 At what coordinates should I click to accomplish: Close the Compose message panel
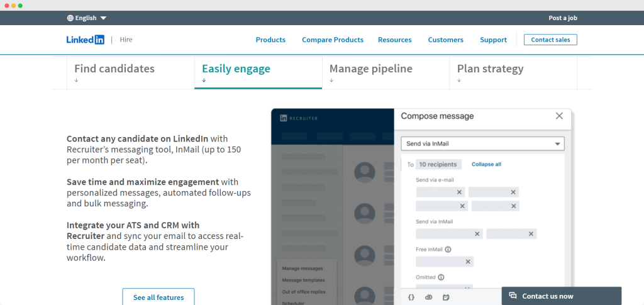point(559,116)
